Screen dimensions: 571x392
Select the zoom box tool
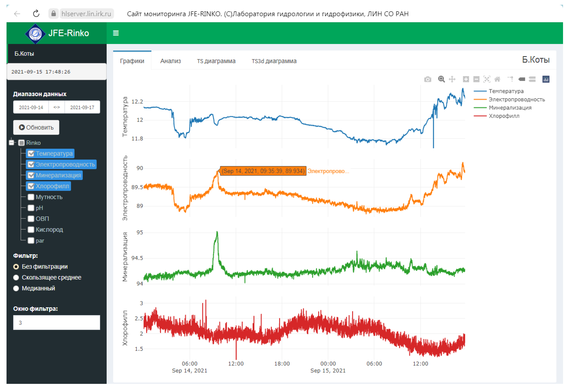[x=441, y=79]
